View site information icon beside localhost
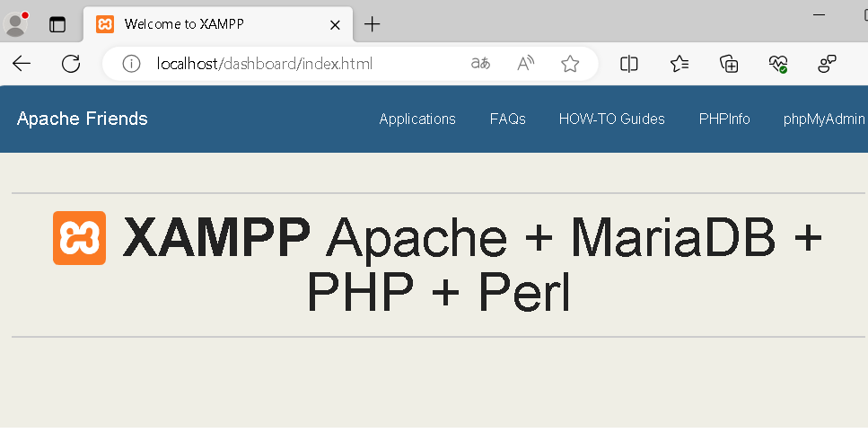868x433 pixels. coord(132,64)
